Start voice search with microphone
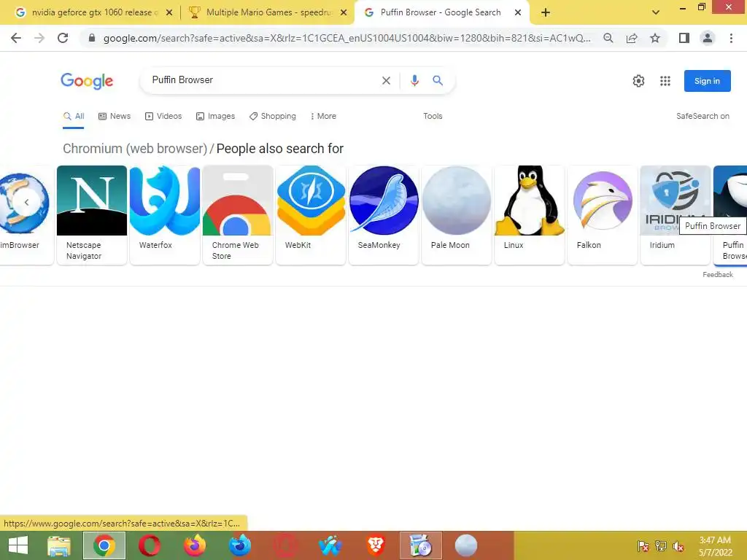 [x=414, y=80]
